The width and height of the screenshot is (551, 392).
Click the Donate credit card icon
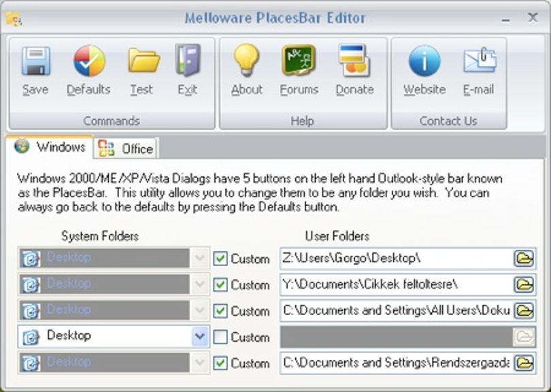354,61
